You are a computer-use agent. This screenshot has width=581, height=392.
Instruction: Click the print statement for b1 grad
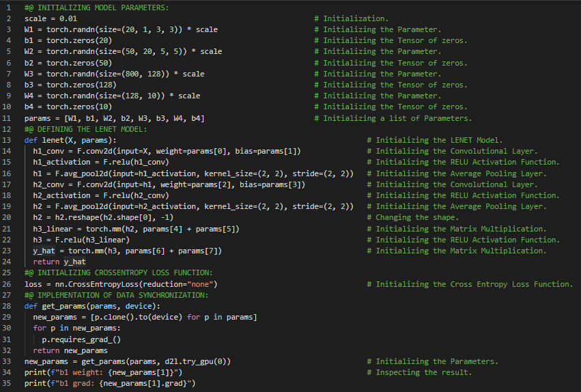pos(110,384)
